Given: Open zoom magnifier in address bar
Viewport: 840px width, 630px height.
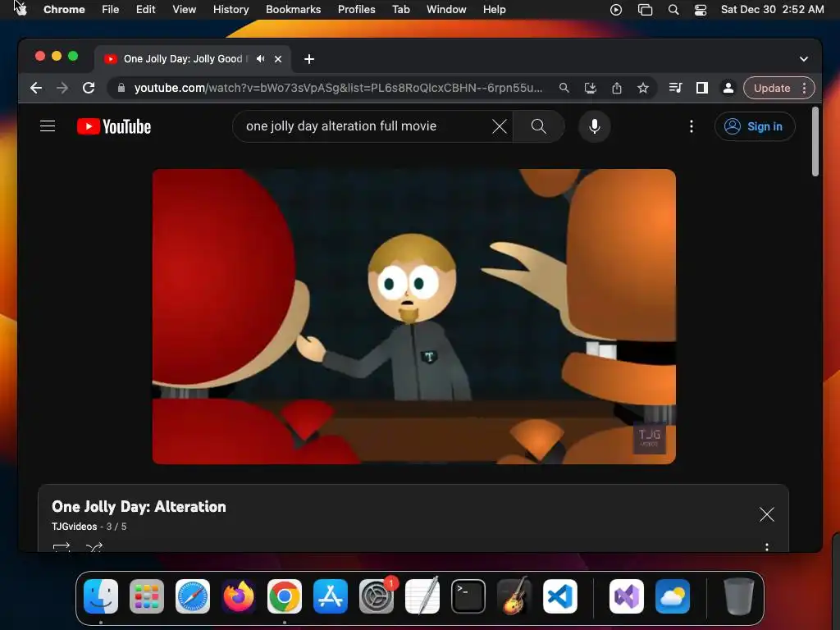Looking at the screenshot, I should 564,88.
